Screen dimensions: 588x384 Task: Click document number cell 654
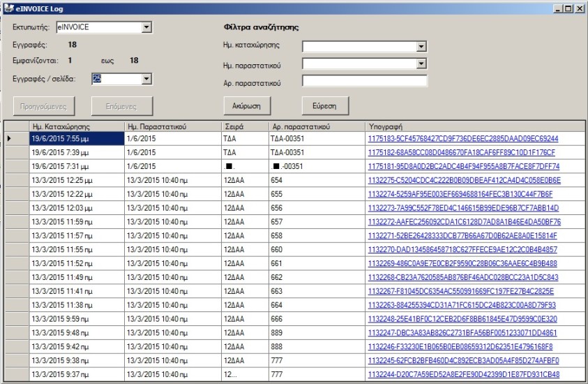coord(317,180)
